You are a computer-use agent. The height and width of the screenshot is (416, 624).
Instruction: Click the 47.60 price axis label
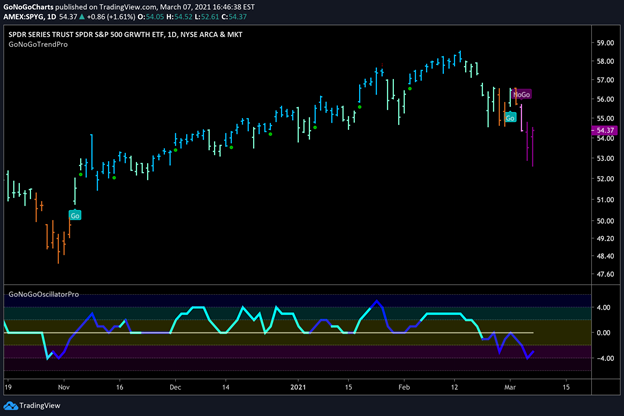pyautogui.click(x=605, y=274)
